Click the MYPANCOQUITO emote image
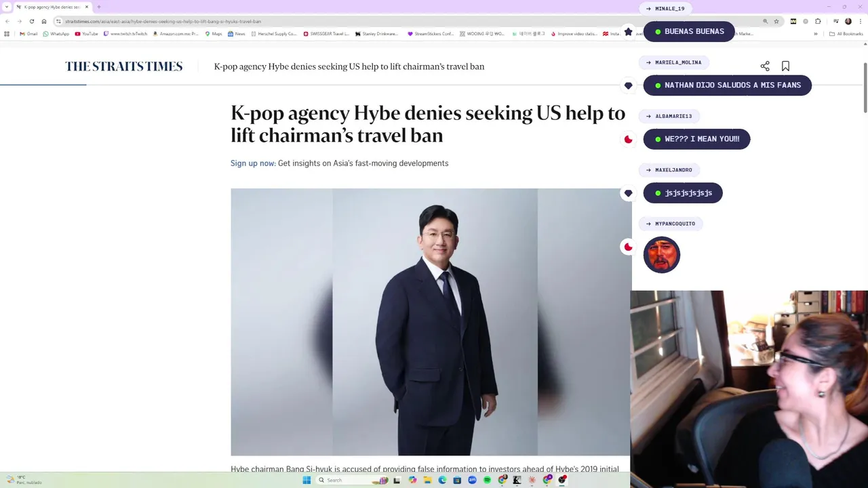Screen dimensions: 868x488 coord(662,255)
